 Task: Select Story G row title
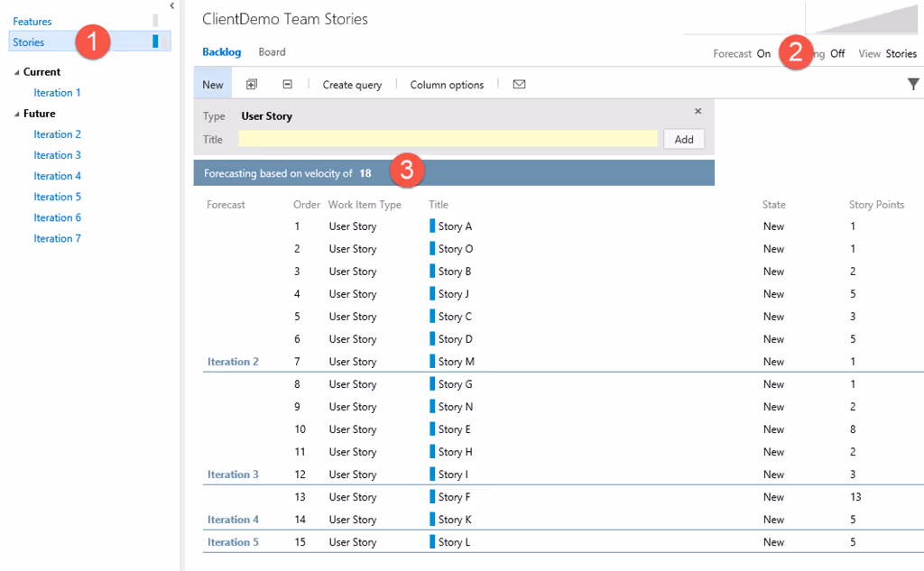(x=456, y=384)
